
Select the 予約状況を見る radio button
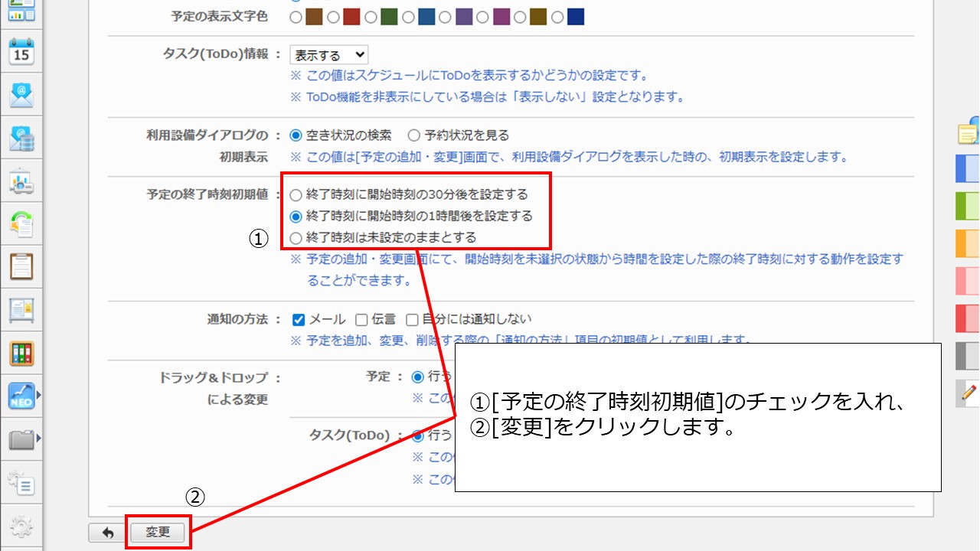click(x=414, y=135)
